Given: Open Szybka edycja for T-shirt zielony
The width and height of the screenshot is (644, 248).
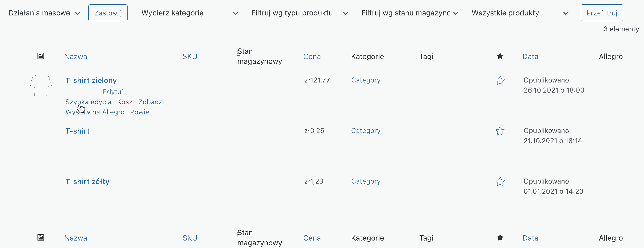Looking at the screenshot, I should pos(88,102).
